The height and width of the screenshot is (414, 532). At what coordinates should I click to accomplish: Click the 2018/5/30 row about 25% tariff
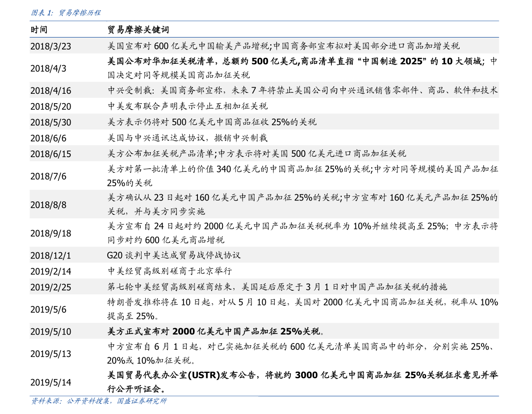212,122
